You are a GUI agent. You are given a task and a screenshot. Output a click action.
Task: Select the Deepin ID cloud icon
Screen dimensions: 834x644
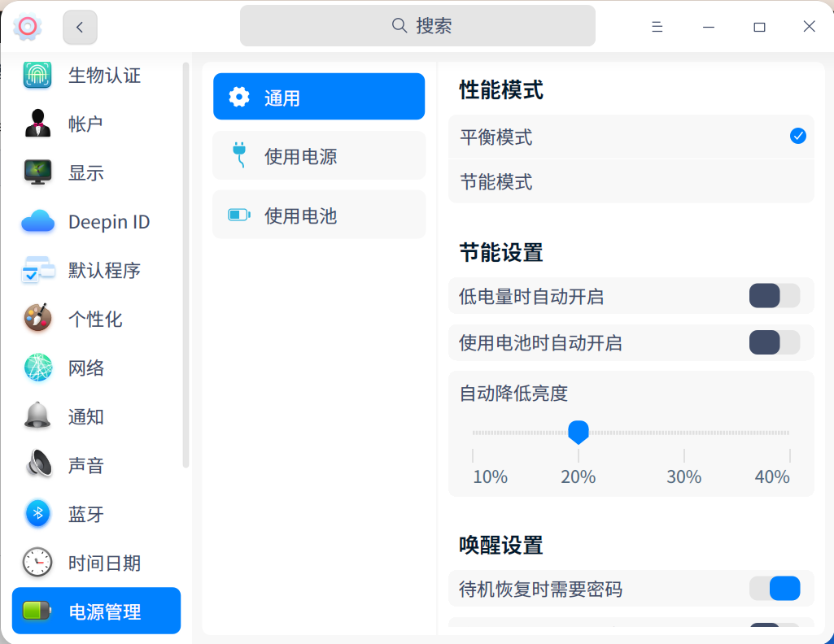[x=37, y=221]
